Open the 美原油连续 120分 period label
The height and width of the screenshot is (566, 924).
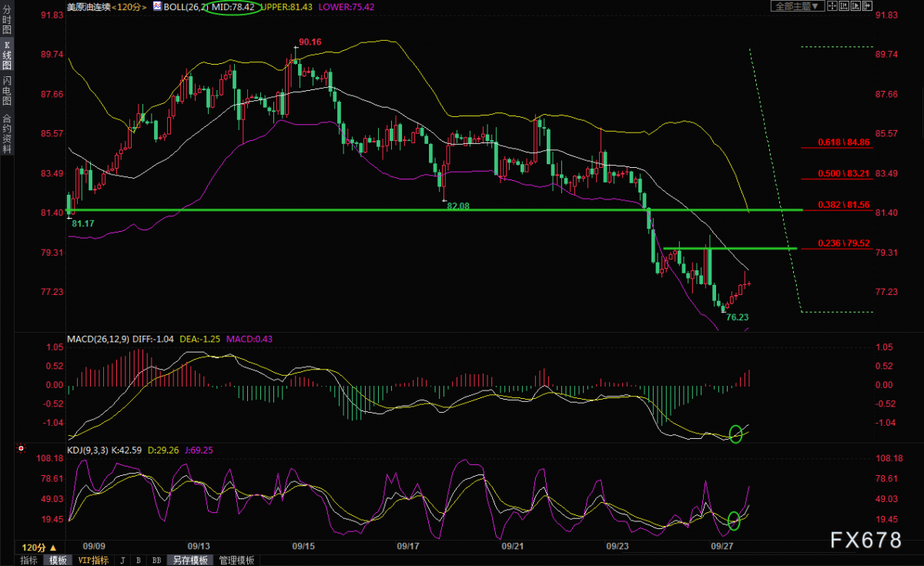click(108, 5)
